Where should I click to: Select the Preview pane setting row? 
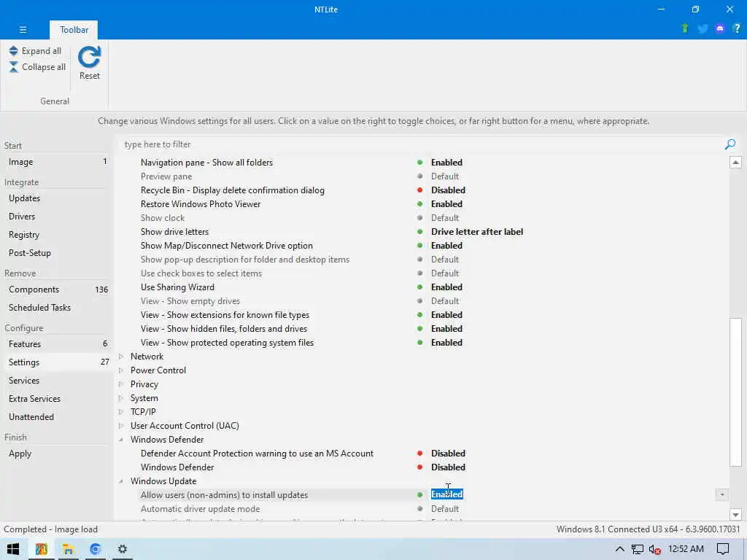422,176
